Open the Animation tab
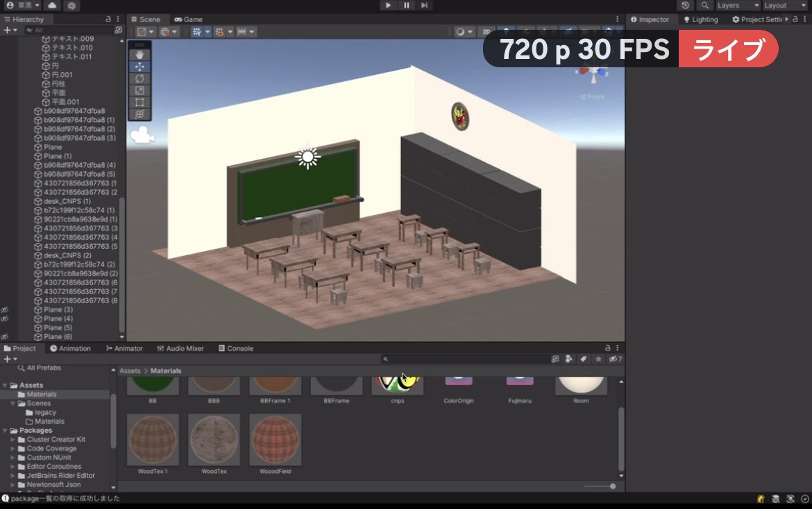Screen dimensions: 812x509 pos(70,348)
